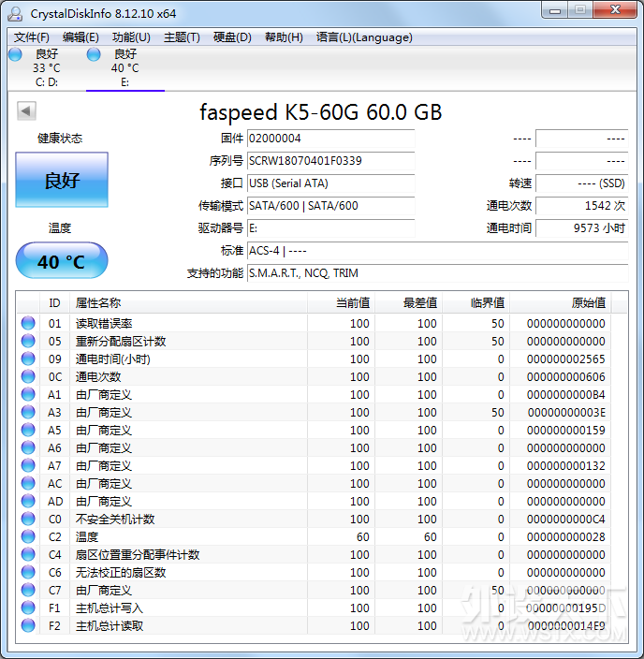Click the disk title faspeed K5-60G 60.0 GB

pos(321,112)
